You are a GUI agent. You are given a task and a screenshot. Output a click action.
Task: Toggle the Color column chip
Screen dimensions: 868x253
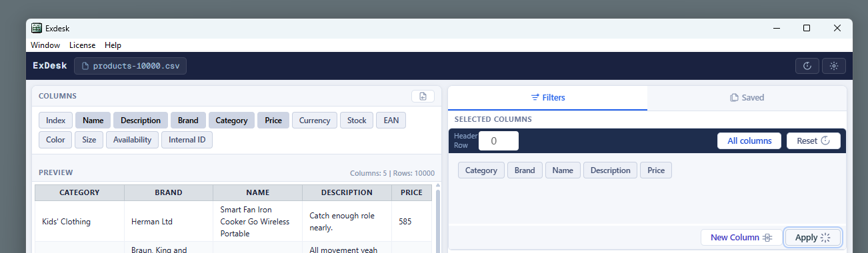(55, 140)
